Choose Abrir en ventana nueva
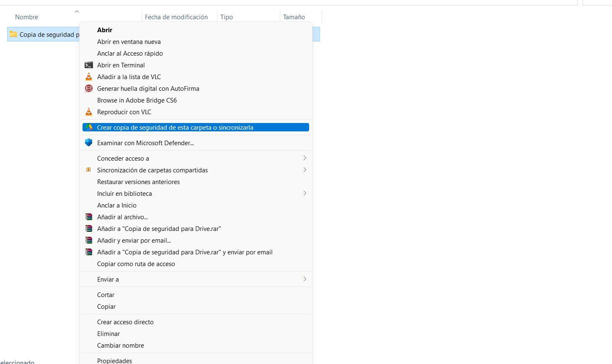 [129, 42]
